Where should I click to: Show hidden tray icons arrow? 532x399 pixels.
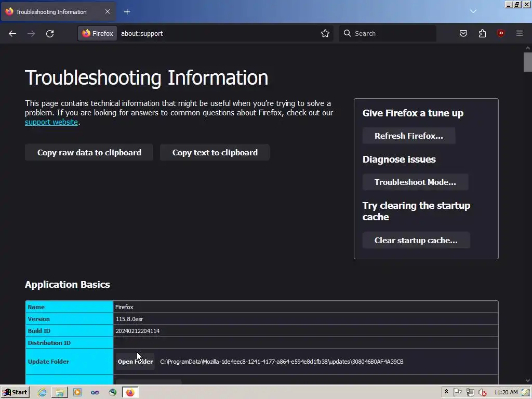pyautogui.click(x=446, y=392)
